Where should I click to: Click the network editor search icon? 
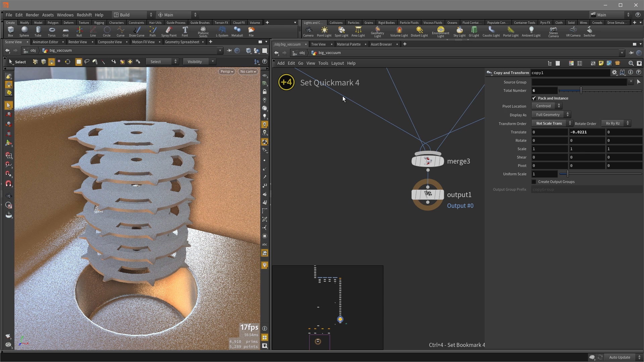(631, 63)
